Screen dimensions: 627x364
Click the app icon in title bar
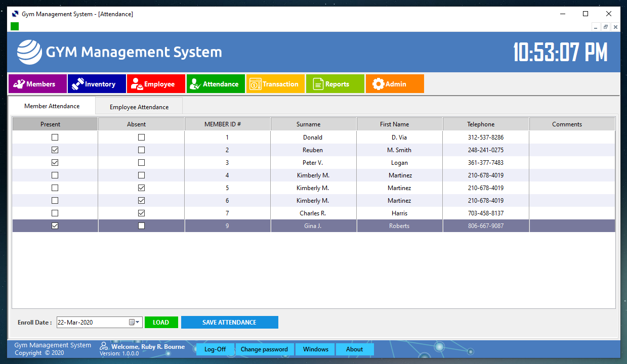tap(15, 14)
